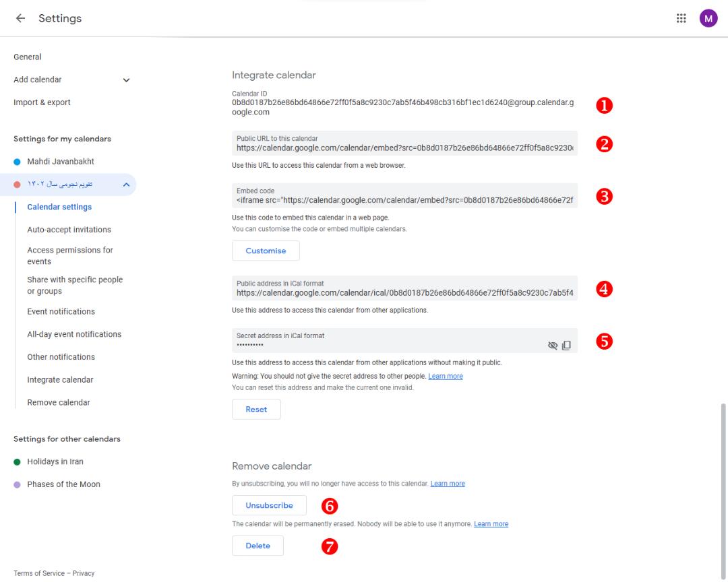Open Learn more about secret address warning
The height and width of the screenshot is (582, 728).
coord(446,377)
